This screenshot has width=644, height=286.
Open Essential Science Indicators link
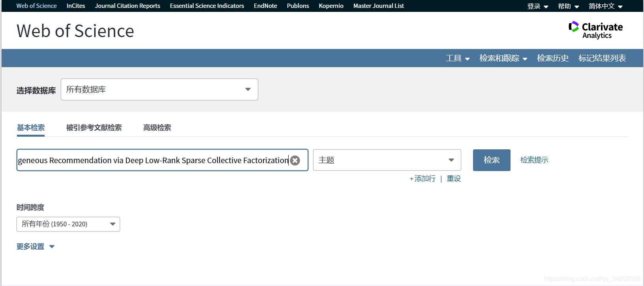pyautogui.click(x=207, y=6)
